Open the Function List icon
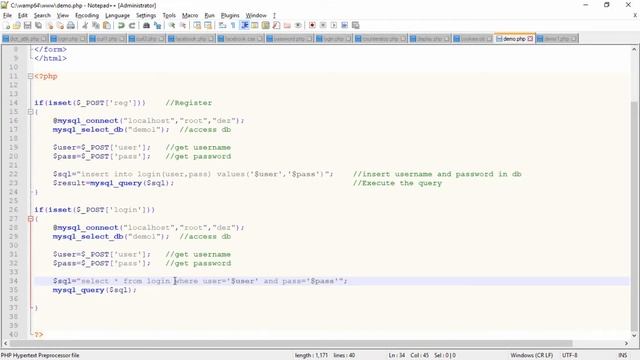The image size is (640, 360). pyautogui.click(x=276, y=25)
